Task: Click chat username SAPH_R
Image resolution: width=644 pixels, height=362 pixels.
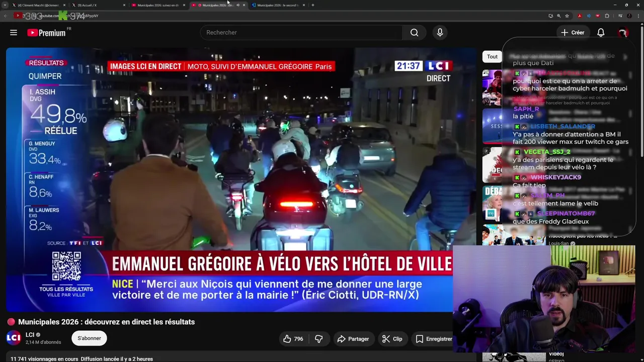Action: coord(526,109)
